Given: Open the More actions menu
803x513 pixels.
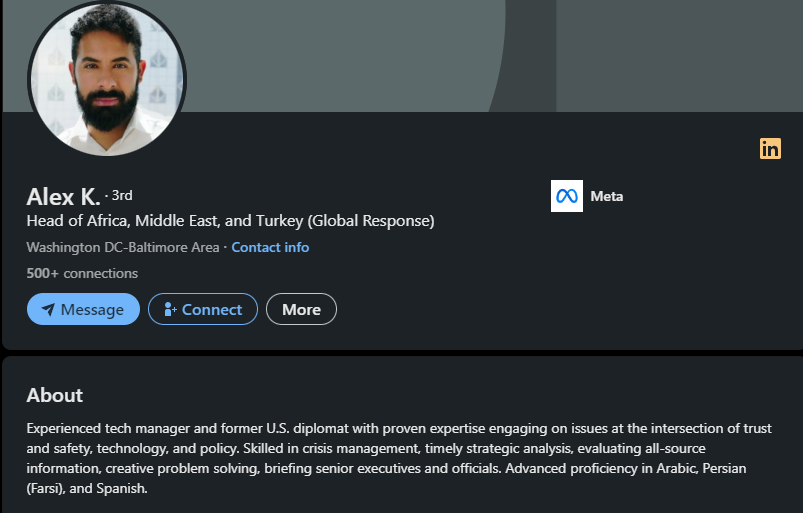Looking at the screenshot, I should [x=301, y=310].
